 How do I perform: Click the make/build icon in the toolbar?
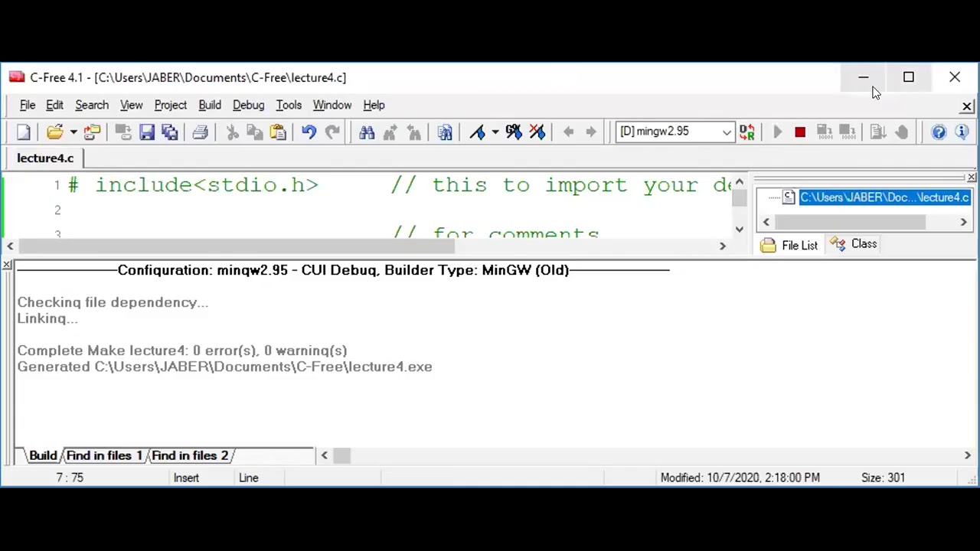coord(847,132)
